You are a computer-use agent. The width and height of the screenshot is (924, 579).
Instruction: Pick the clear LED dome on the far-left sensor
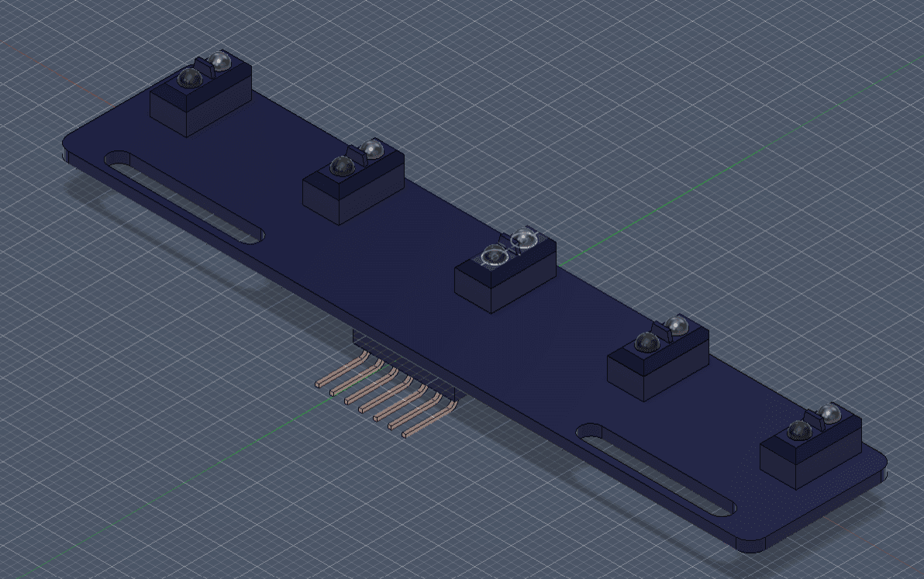[220, 60]
